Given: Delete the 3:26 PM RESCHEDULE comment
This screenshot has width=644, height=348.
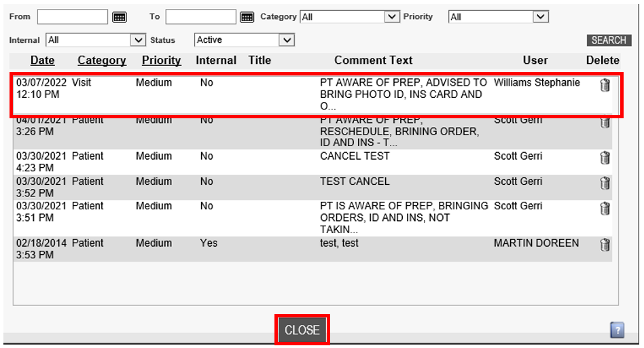Looking at the screenshot, I should tap(605, 123).
